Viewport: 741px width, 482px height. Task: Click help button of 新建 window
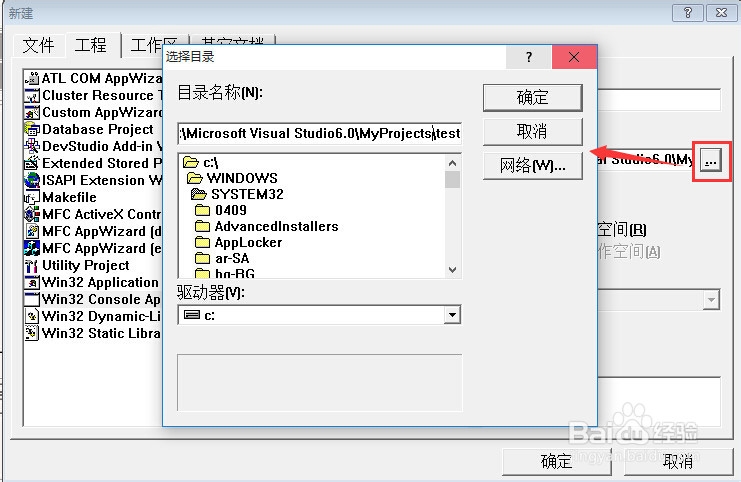click(688, 13)
